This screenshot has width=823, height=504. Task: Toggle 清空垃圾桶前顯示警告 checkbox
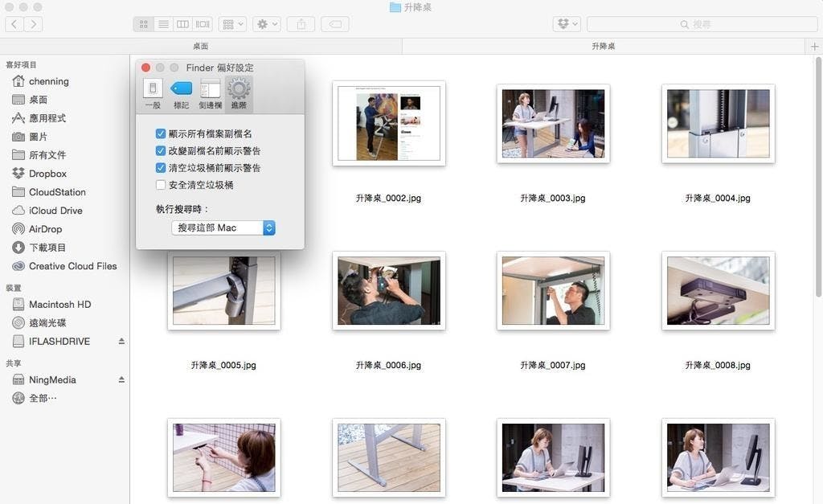click(161, 168)
